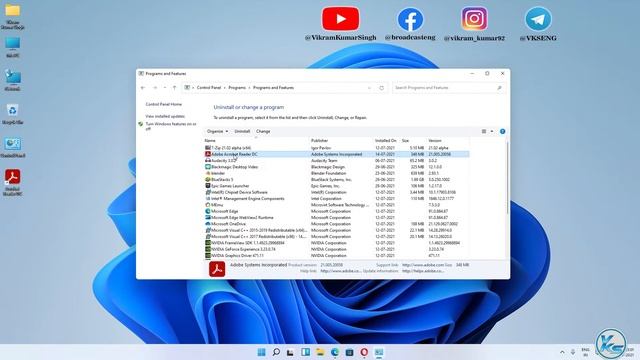The width and height of the screenshot is (640, 360).
Task: Expand the Organize dropdown menu
Action: coord(218,131)
